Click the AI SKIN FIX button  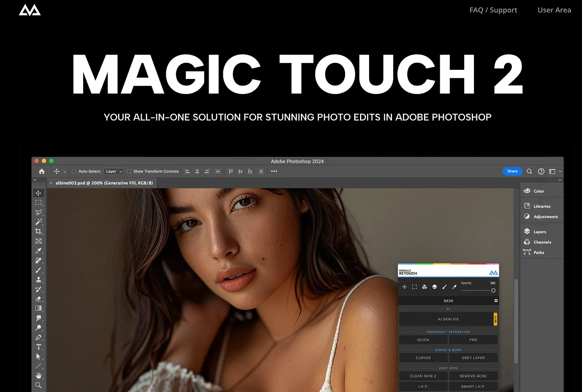click(x=448, y=319)
